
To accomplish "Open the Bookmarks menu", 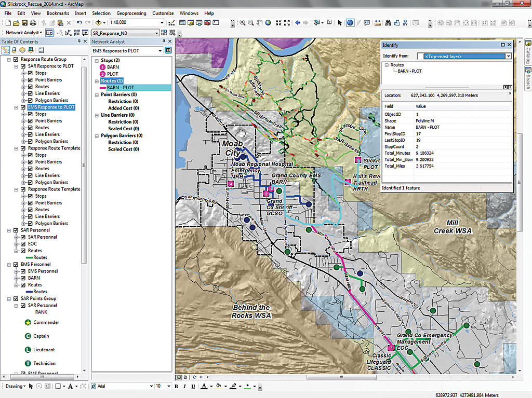I will click(x=57, y=13).
